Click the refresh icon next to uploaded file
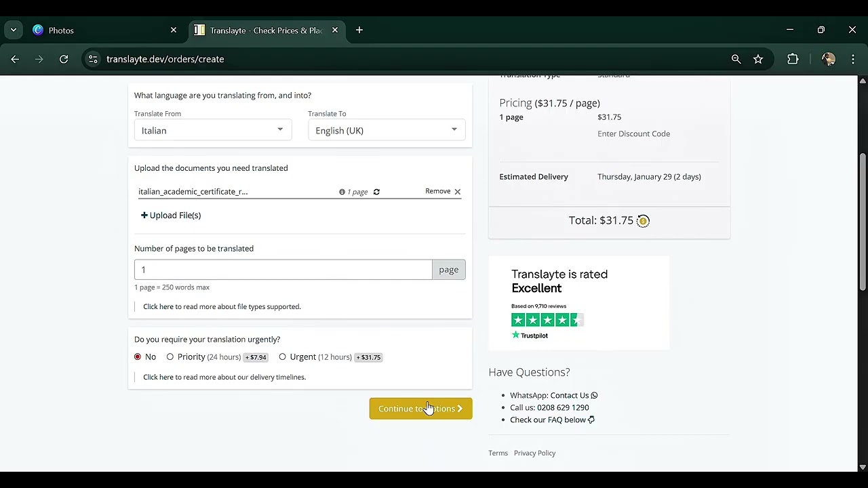Screen dimensions: 868x488 click(x=376, y=192)
